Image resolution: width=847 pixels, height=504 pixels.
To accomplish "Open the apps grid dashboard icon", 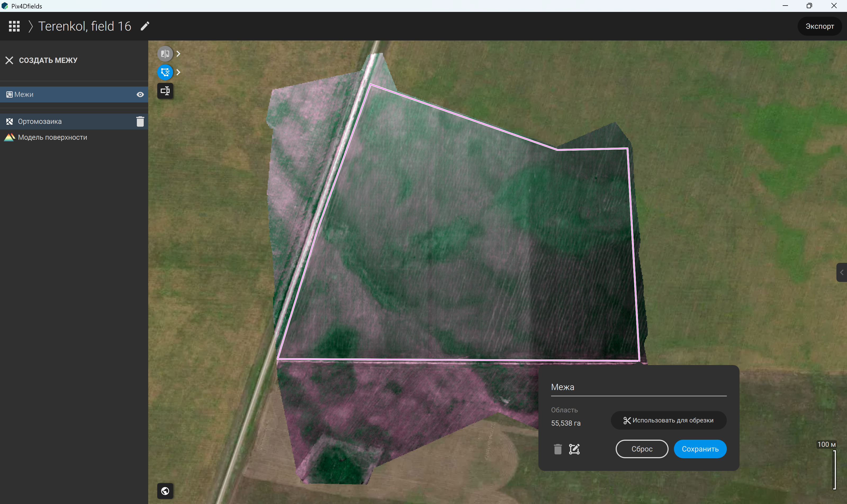I will (14, 26).
